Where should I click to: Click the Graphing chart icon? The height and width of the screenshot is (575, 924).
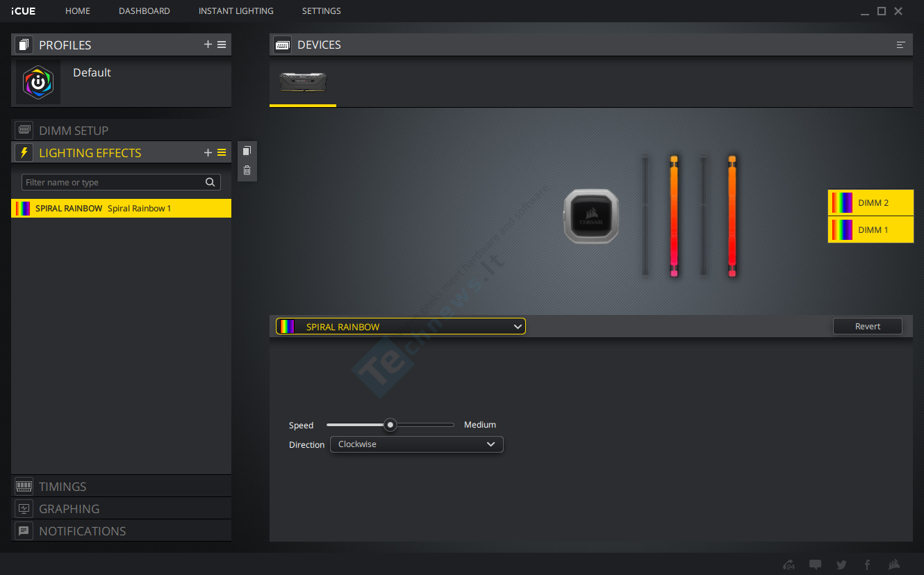pyautogui.click(x=24, y=509)
